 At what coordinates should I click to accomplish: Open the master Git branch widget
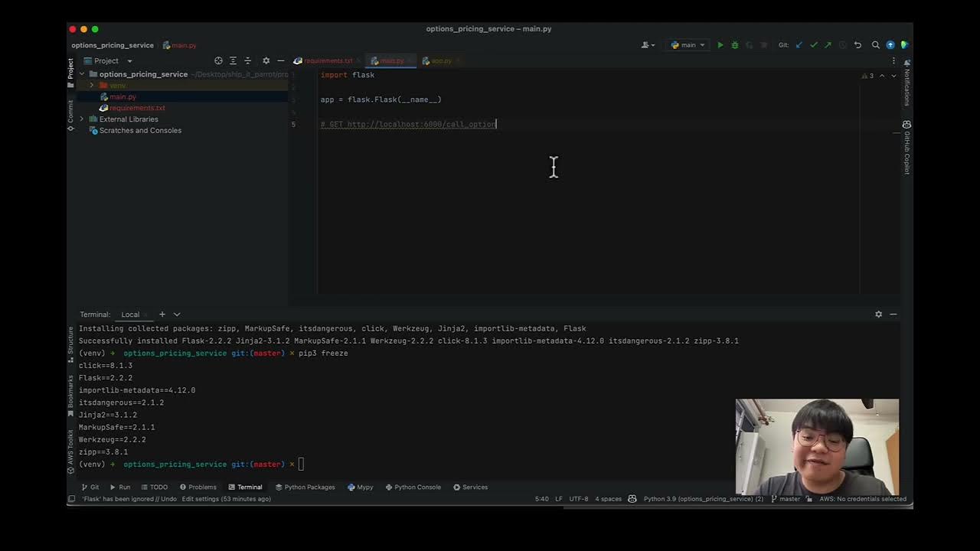tap(786, 499)
